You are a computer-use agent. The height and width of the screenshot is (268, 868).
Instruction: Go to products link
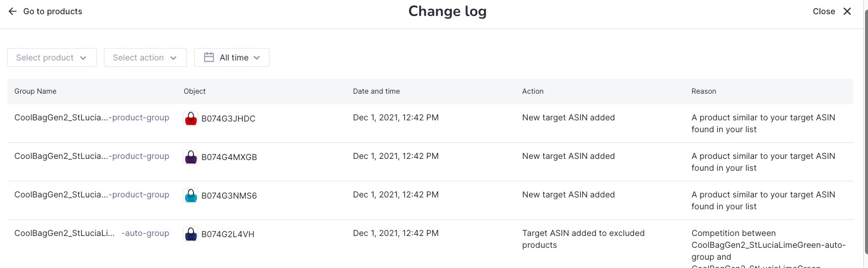coord(52,11)
